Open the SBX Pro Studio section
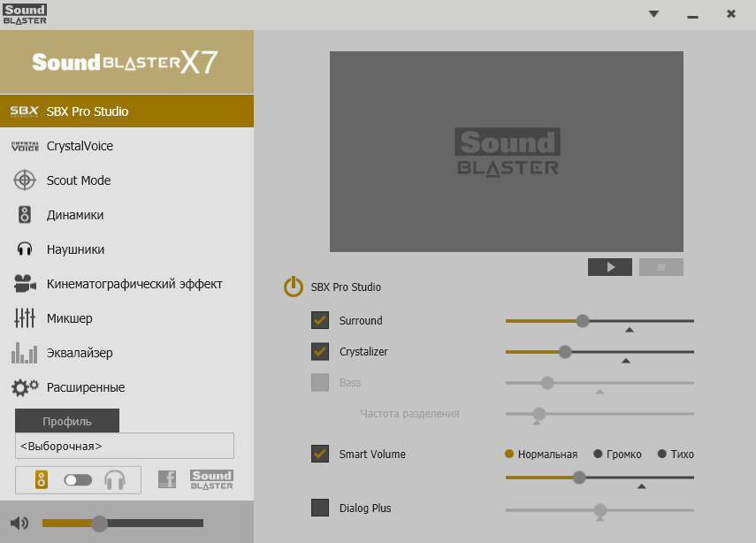The height and width of the screenshot is (543, 756). pos(126,111)
